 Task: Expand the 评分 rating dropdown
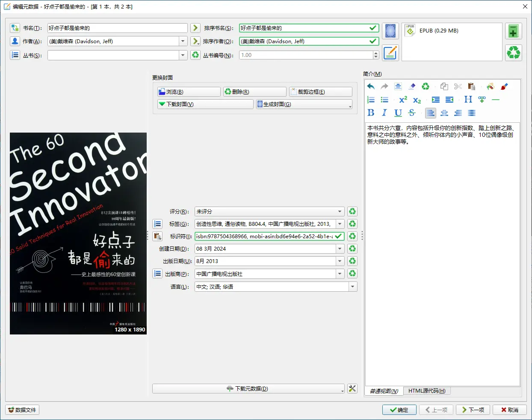pyautogui.click(x=340, y=211)
